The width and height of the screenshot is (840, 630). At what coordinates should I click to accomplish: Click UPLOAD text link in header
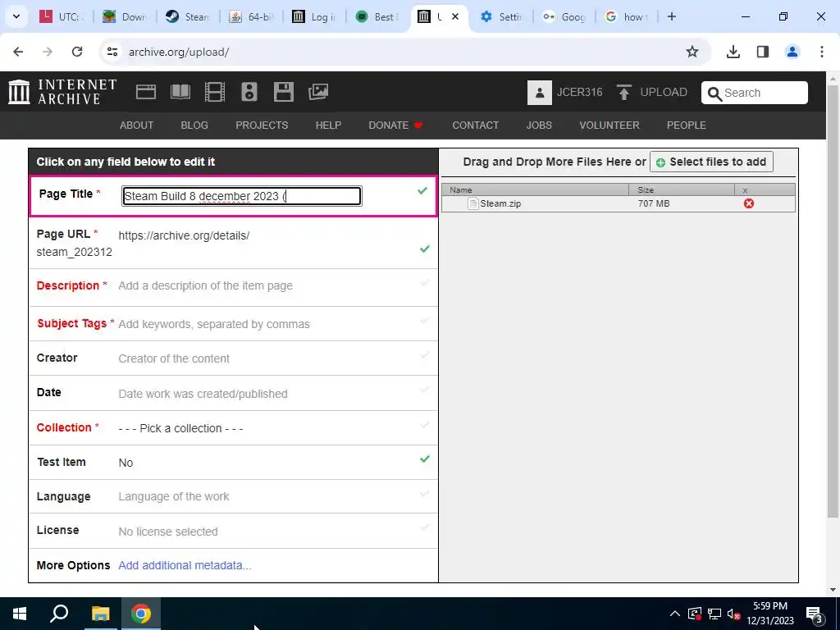[x=664, y=92]
